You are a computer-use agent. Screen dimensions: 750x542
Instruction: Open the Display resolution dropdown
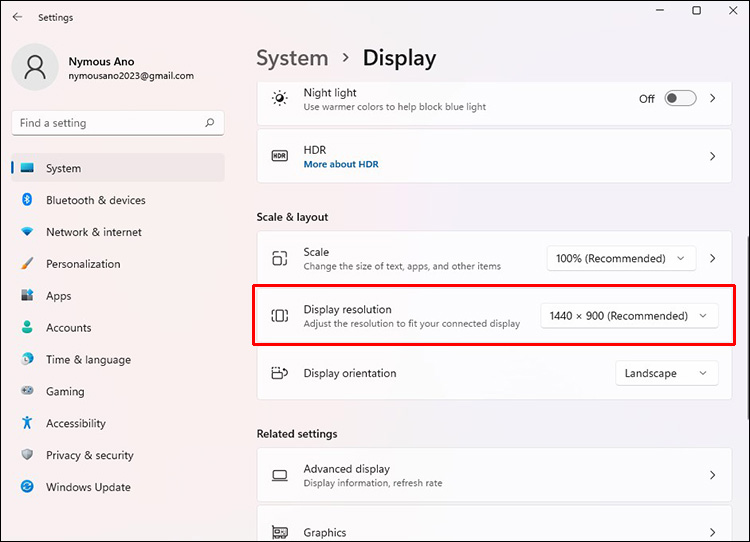click(629, 316)
